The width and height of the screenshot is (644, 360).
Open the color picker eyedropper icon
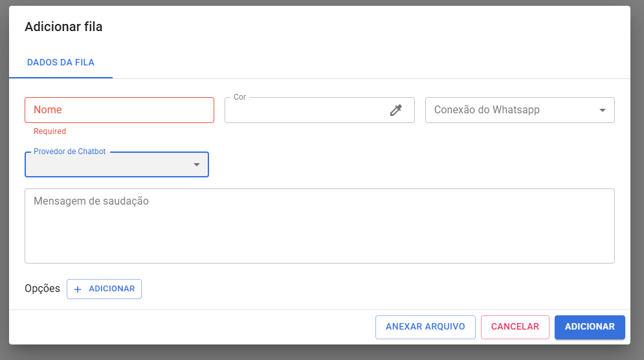(396, 110)
